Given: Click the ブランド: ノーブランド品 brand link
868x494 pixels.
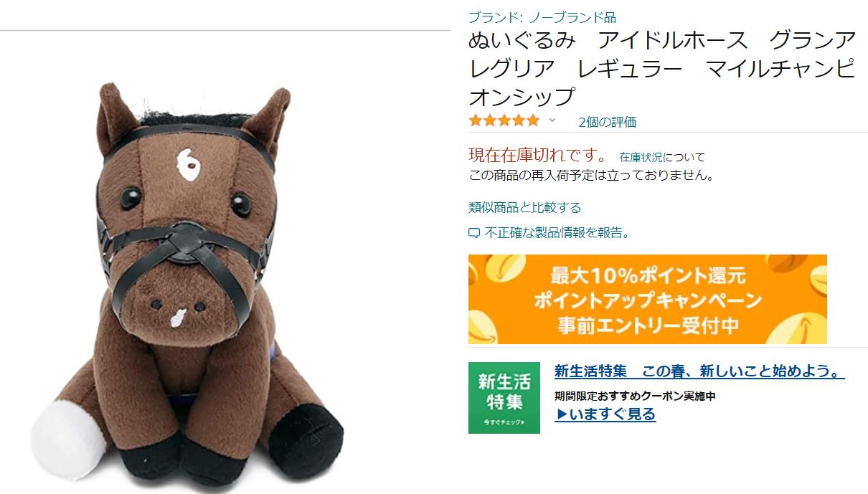Looking at the screenshot, I should tap(542, 17).
